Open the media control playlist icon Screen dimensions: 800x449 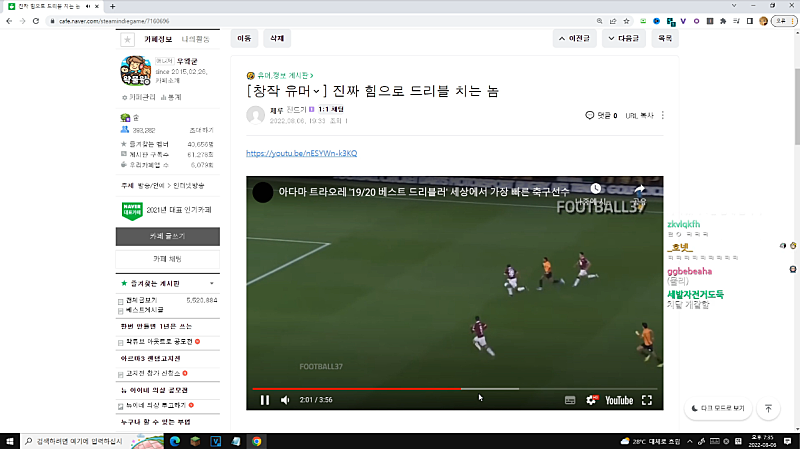tap(736, 21)
